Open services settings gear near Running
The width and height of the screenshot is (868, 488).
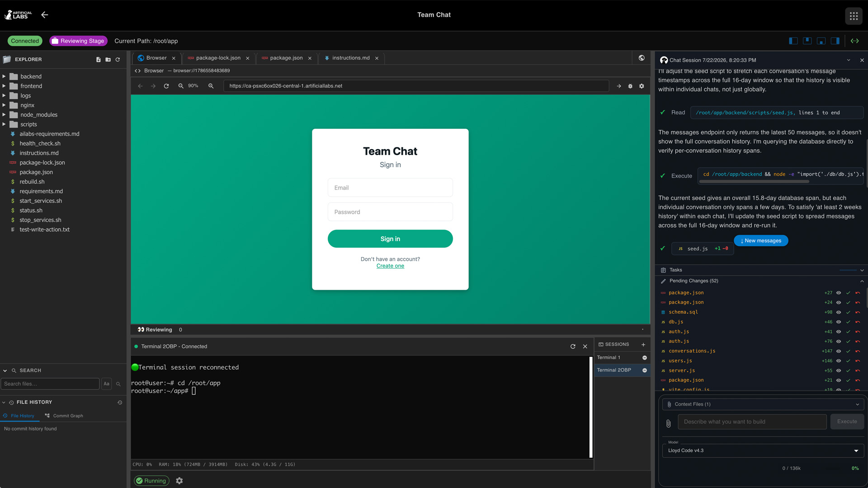click(x=179, y=481)
